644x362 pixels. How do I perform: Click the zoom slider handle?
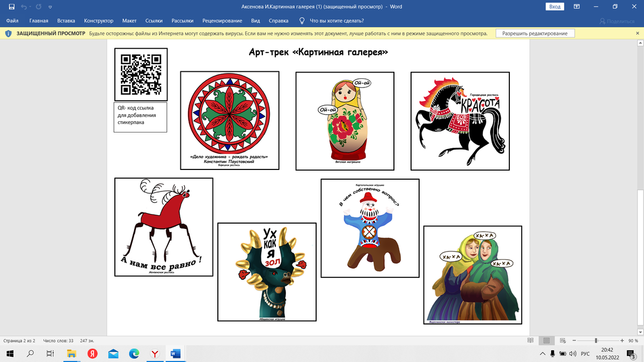tap(596, 341)
